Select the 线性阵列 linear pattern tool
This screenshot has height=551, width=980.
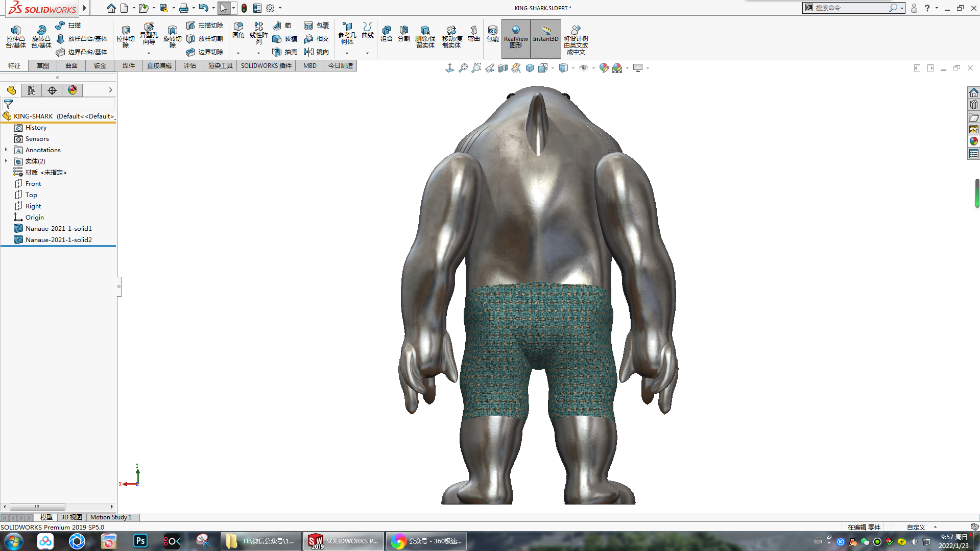(259, 33)
